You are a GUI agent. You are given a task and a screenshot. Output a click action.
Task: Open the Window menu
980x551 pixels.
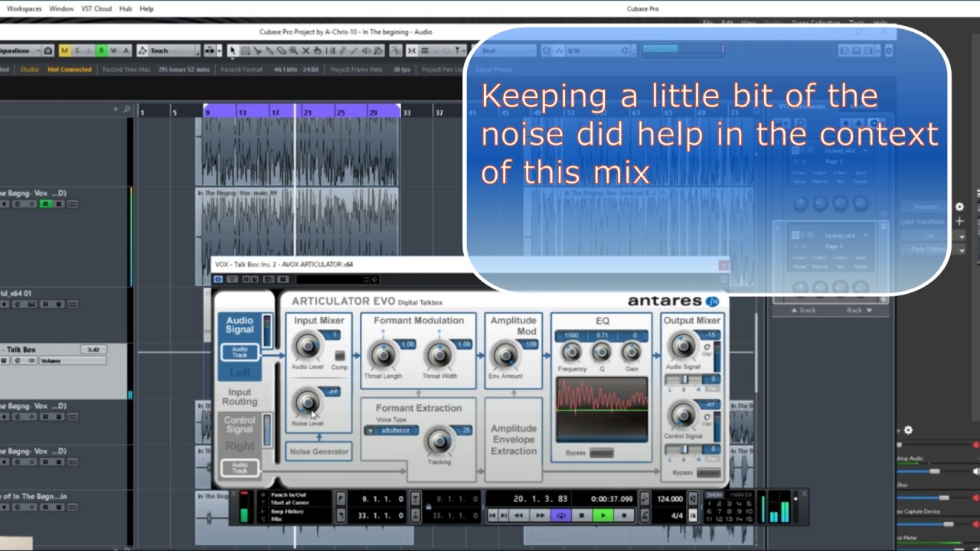click(61, 8)
